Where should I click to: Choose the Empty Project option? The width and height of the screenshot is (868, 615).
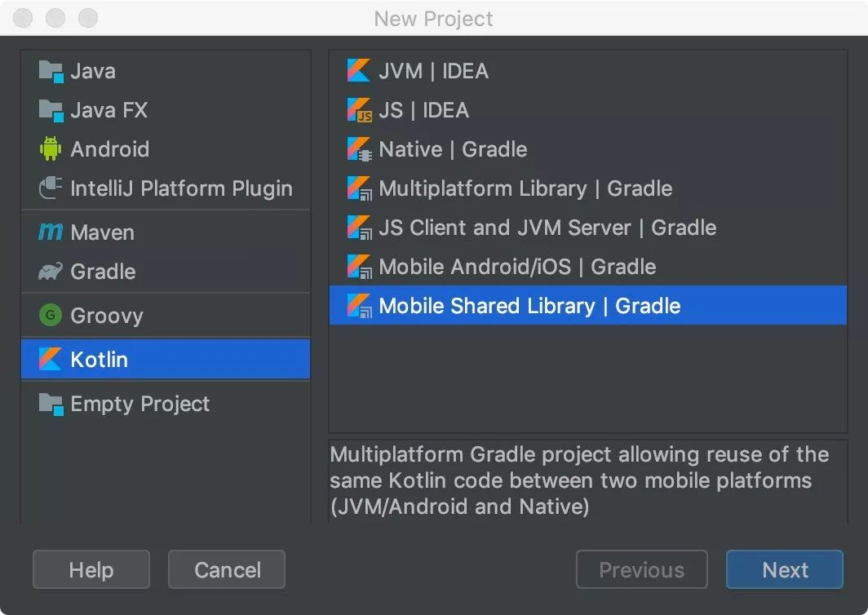(166, 404)
